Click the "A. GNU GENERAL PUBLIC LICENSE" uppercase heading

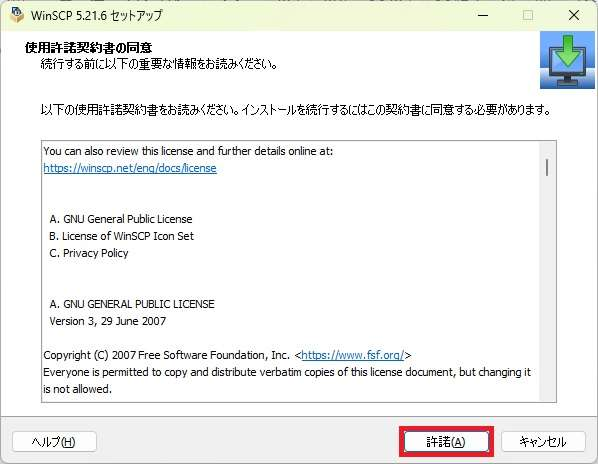(132, 304)
